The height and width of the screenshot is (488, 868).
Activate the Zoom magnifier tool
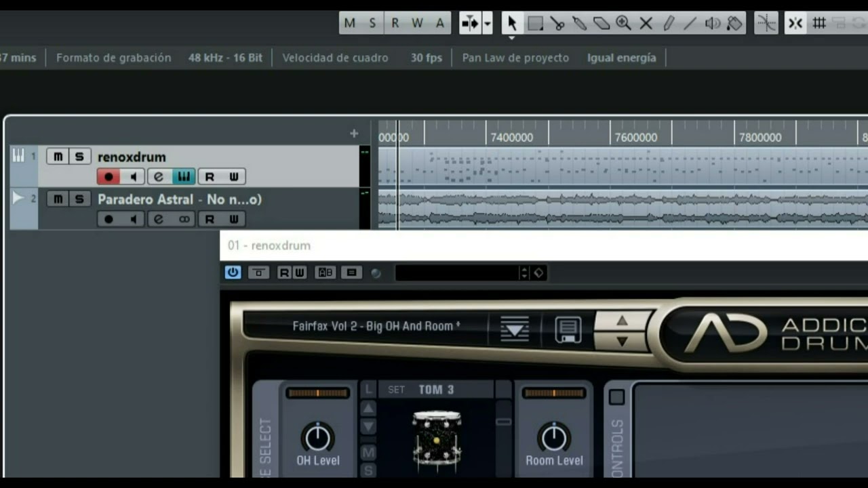tap(624, 23)
